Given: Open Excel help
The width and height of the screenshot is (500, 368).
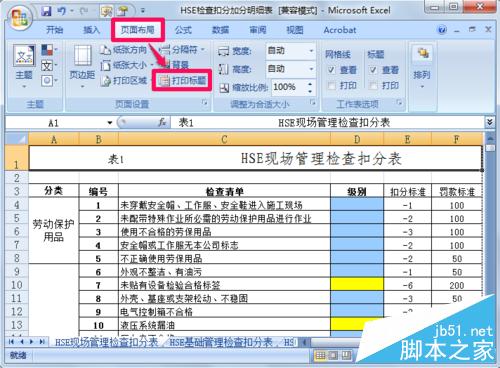Looking at the screenshot, I should pos(442,30).
